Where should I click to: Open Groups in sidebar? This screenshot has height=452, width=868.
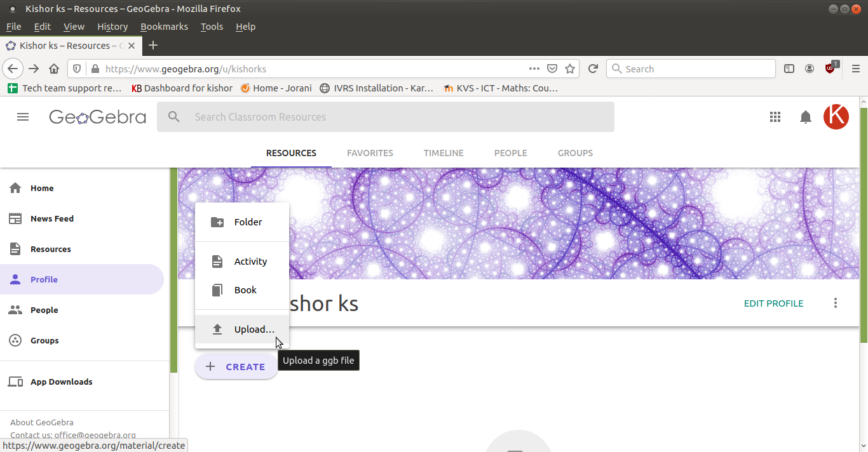(x=82, y=340)
